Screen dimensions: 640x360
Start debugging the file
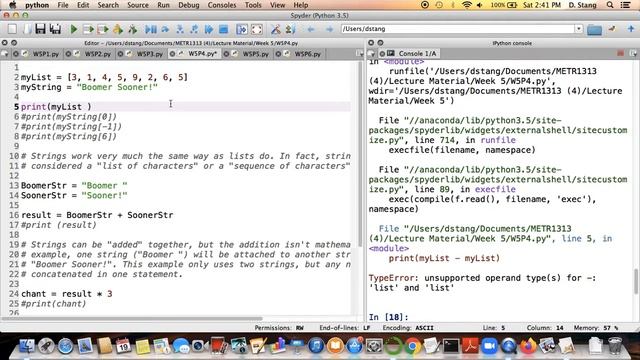click(151, 29)
